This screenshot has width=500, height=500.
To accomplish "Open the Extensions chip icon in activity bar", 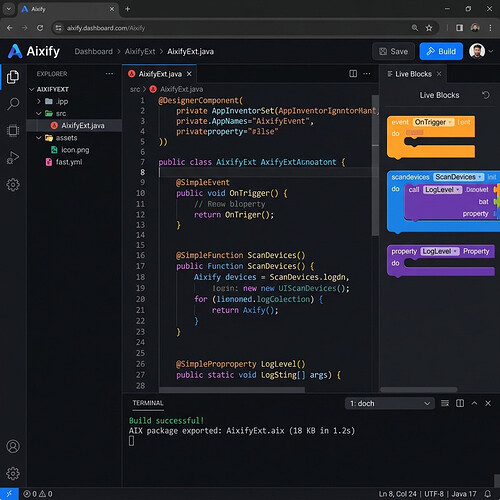I will 13,131.
